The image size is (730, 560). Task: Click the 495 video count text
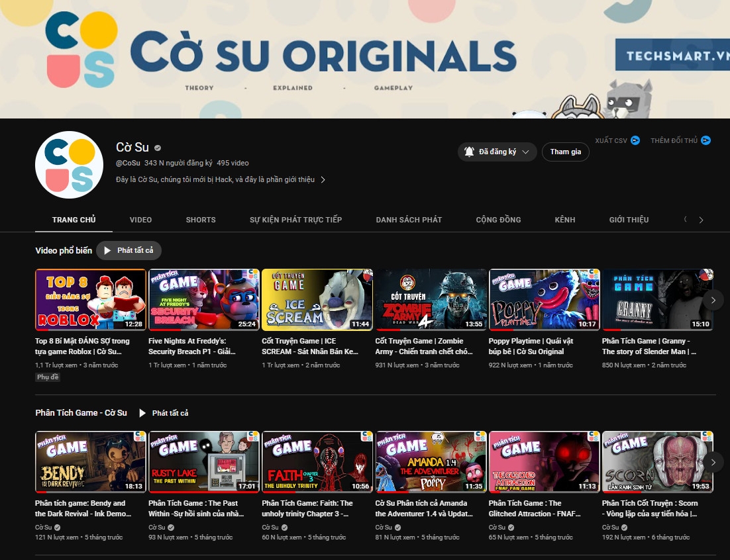click(x=233, y=163)
